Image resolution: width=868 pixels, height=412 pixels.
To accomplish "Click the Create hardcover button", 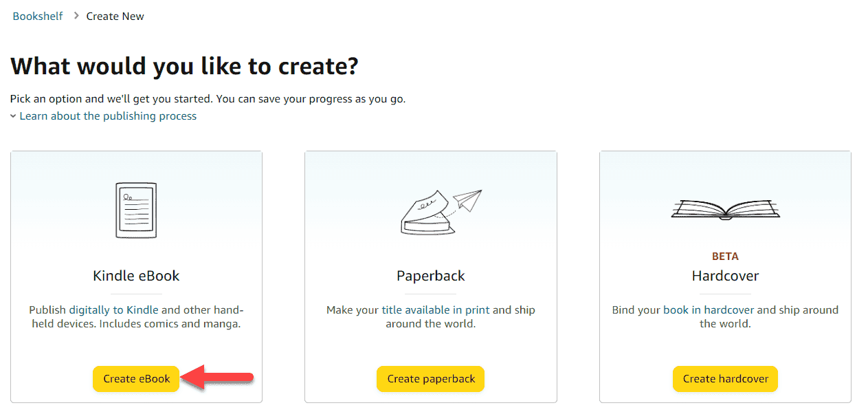I will 725,379.
